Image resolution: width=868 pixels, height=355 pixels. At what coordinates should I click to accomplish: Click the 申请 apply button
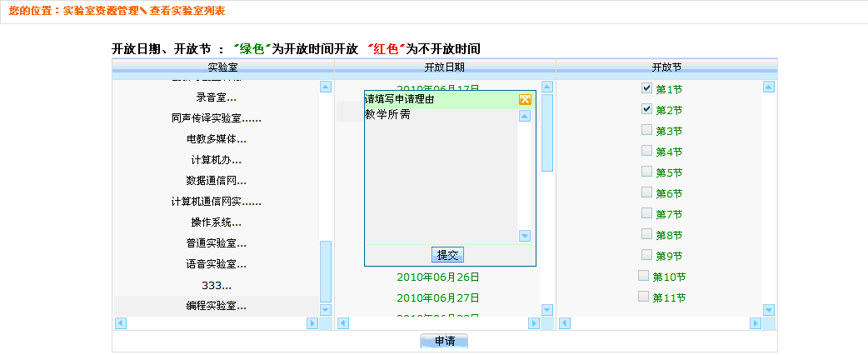(x=444, y=341)
